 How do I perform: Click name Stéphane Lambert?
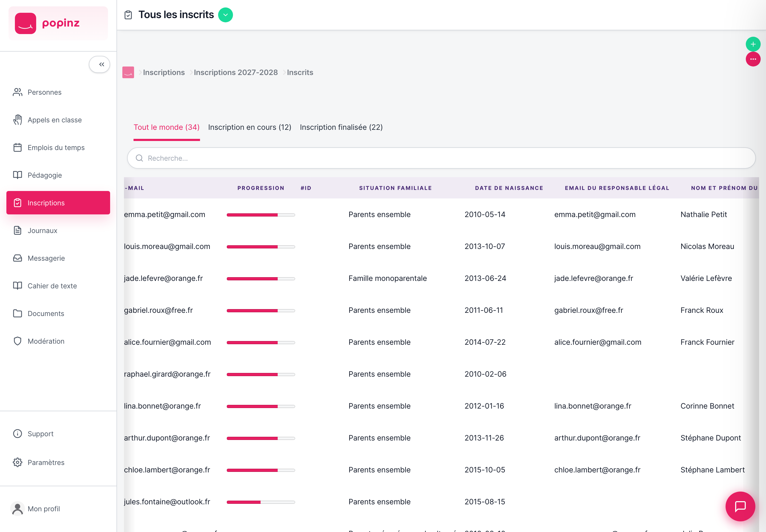(x=712, y=470)
